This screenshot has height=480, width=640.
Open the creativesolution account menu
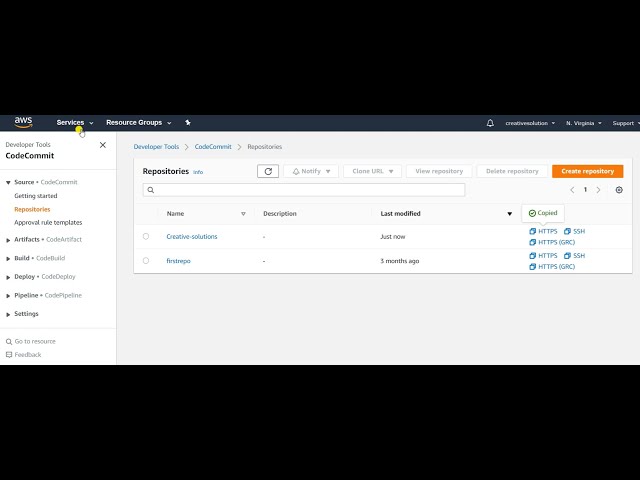[x=530, y=123]
